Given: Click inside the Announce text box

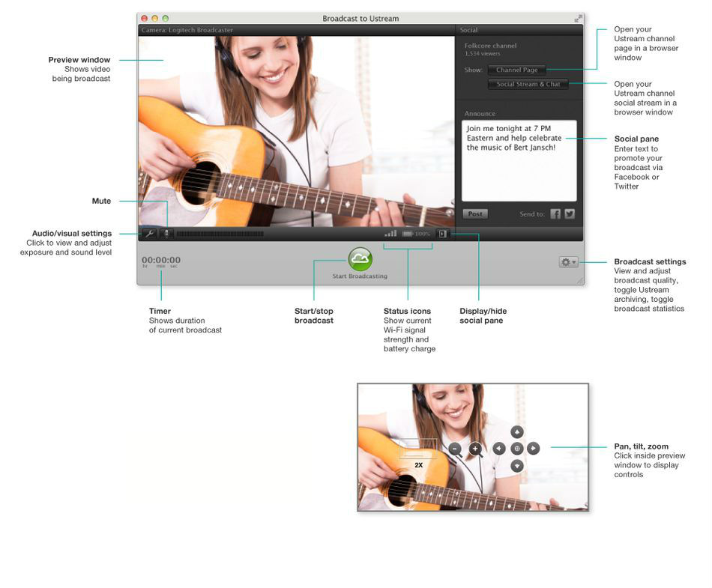Looking at the screenshot, I should tap(519, 160).
